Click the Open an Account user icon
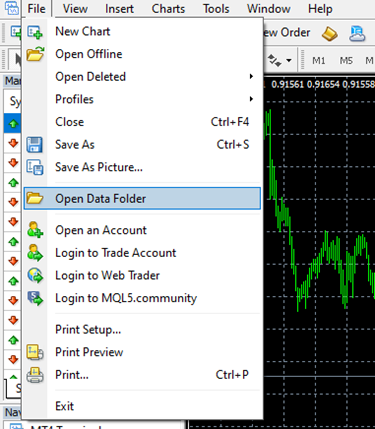Image resolution: width=375 pixels, height=429 pixels. coord(35,230)
